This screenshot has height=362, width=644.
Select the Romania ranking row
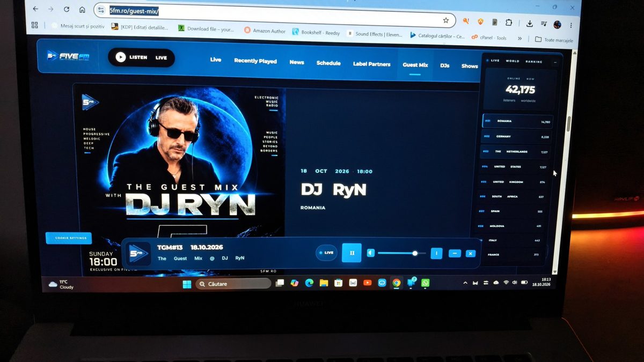pyautogui.click(x=517, y=122)
